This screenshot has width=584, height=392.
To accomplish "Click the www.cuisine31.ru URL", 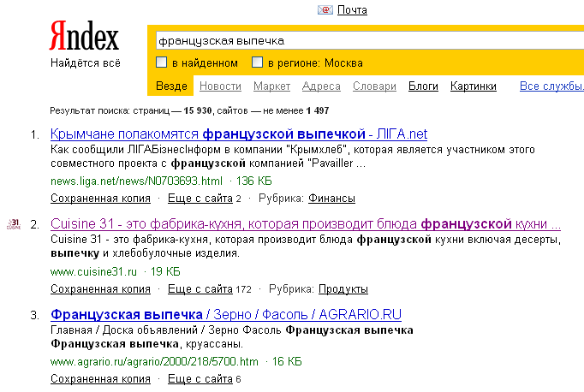I will click(x=93, y=272).
